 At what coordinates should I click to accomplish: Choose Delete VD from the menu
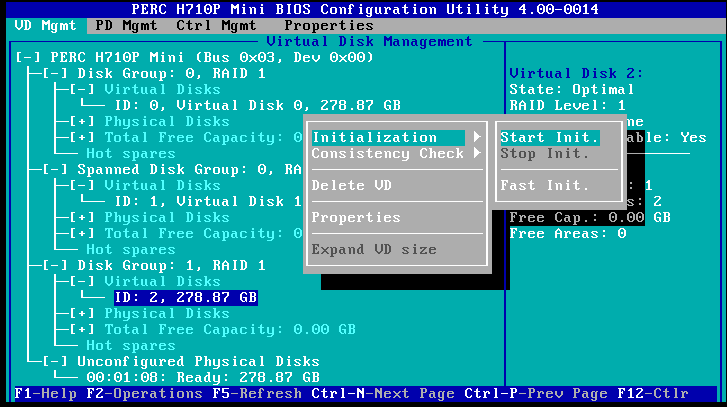pos(351,185)
